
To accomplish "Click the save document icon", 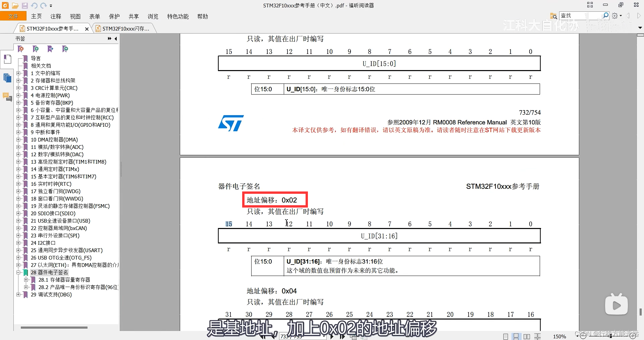I will (25, 6).
